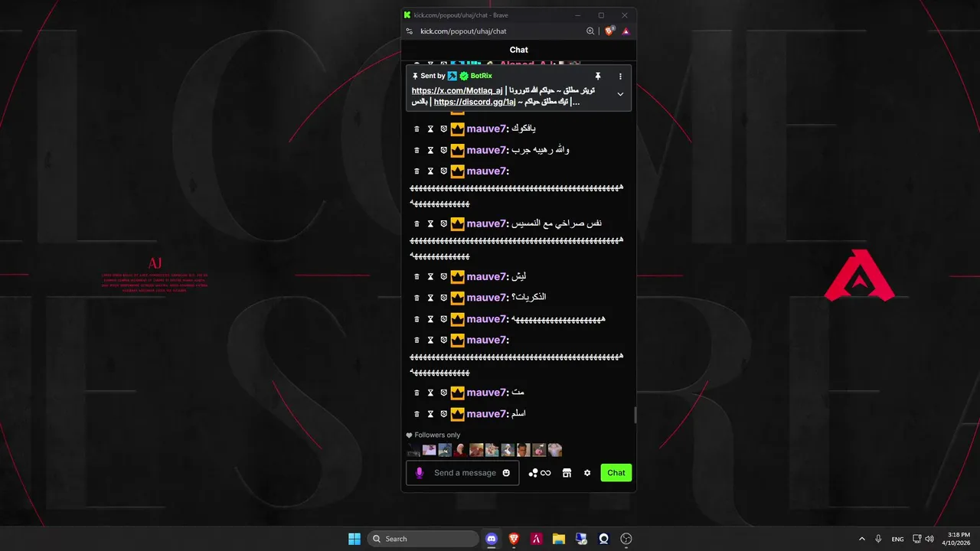Click the BotRix username in the pinned message
Screen dimensions: 980x551
[481, 76]
